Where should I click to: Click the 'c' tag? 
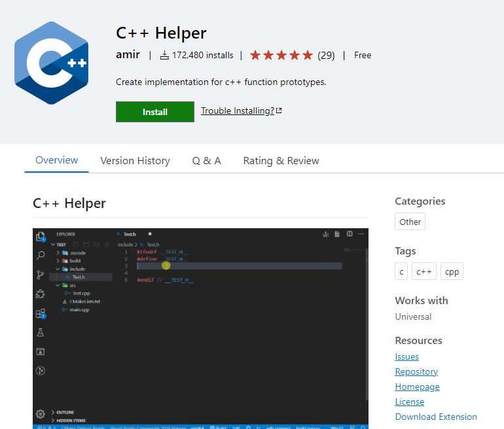tap(401, 271)
